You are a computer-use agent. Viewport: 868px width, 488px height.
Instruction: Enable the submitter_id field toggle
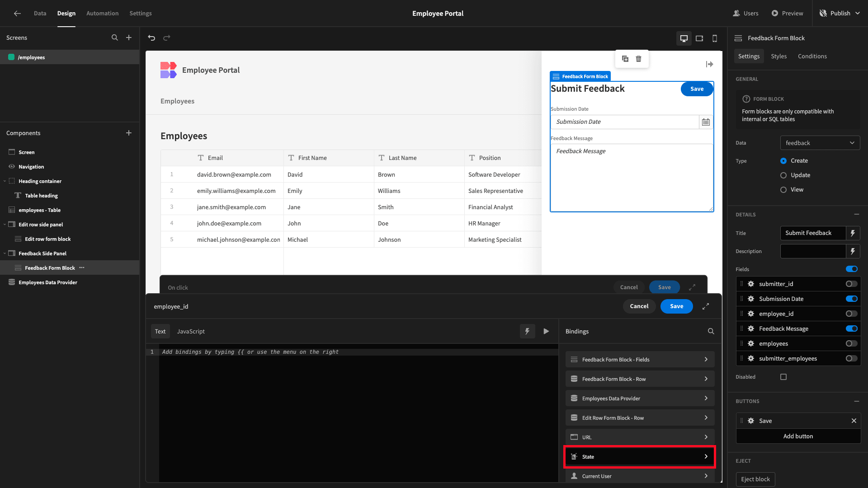click(x=852, y=284)
